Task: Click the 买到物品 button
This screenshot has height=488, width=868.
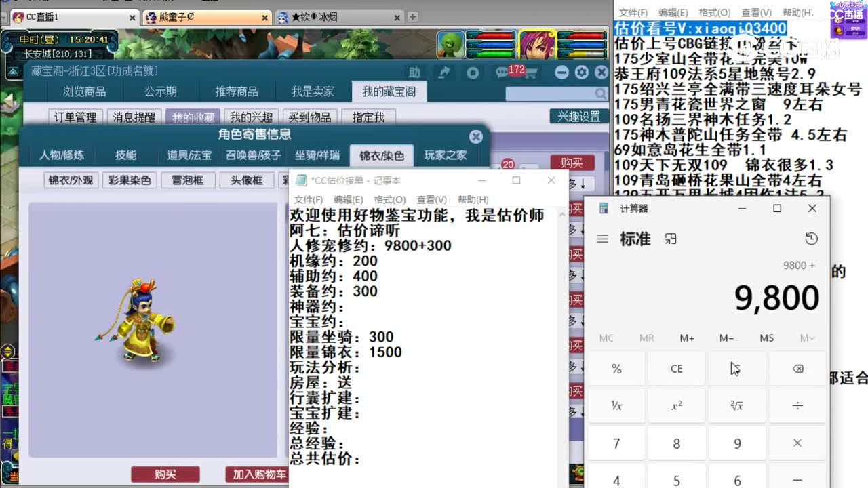Action: [310, 117]
